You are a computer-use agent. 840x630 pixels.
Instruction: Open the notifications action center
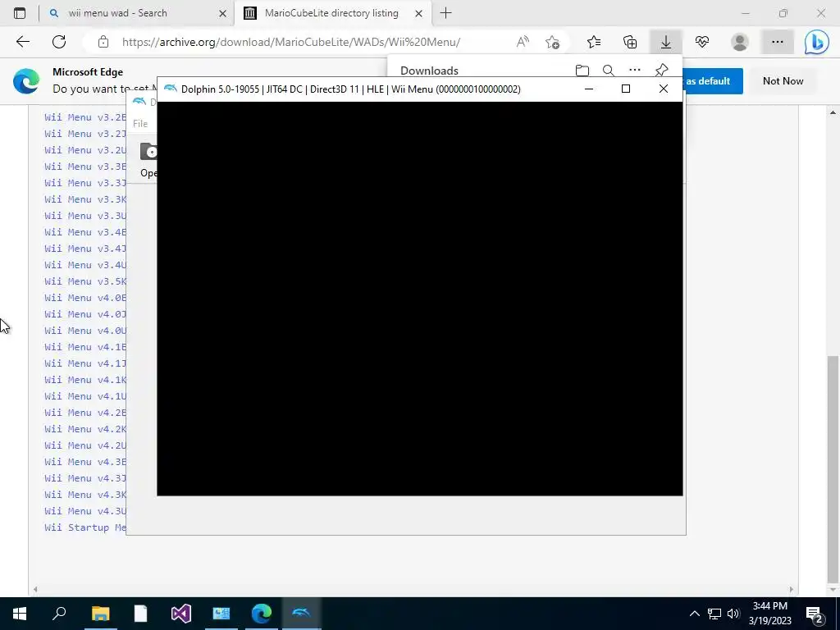pos(815,614)
